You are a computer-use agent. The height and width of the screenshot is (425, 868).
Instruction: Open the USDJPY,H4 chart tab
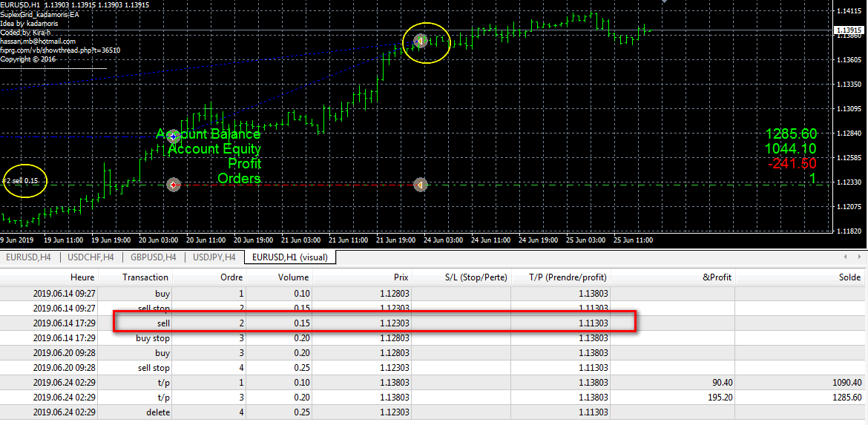coord(214,257)
